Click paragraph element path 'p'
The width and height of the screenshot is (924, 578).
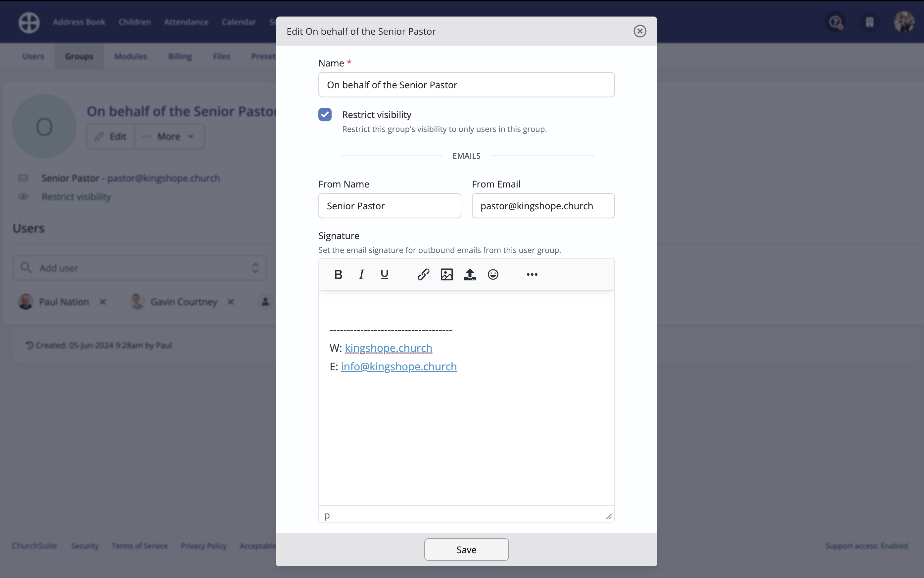point(327,515)
